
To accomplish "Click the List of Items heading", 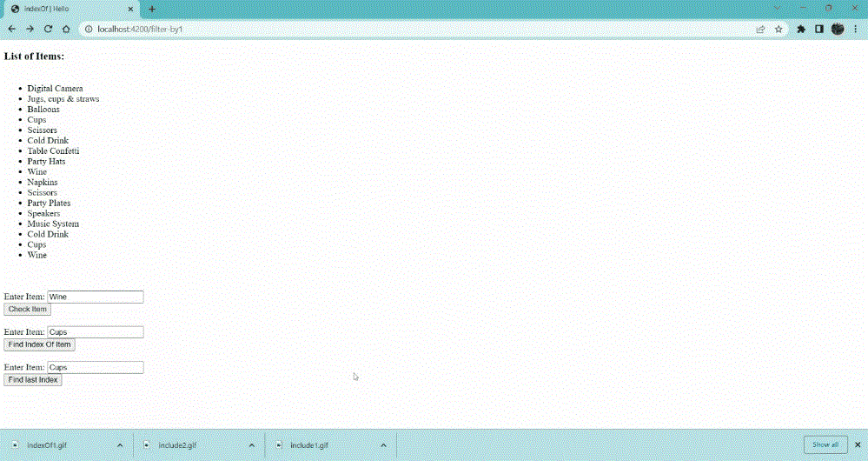I will click(35, 57).
